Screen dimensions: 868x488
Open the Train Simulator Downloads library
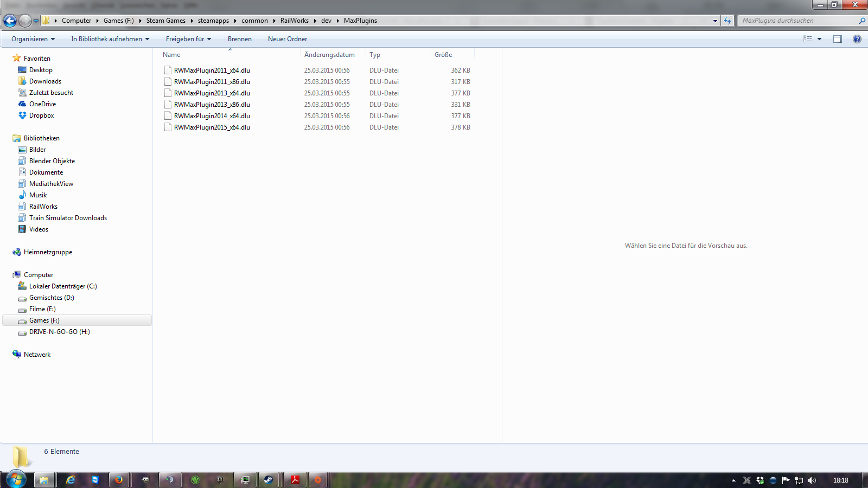(x=68, y=218)
